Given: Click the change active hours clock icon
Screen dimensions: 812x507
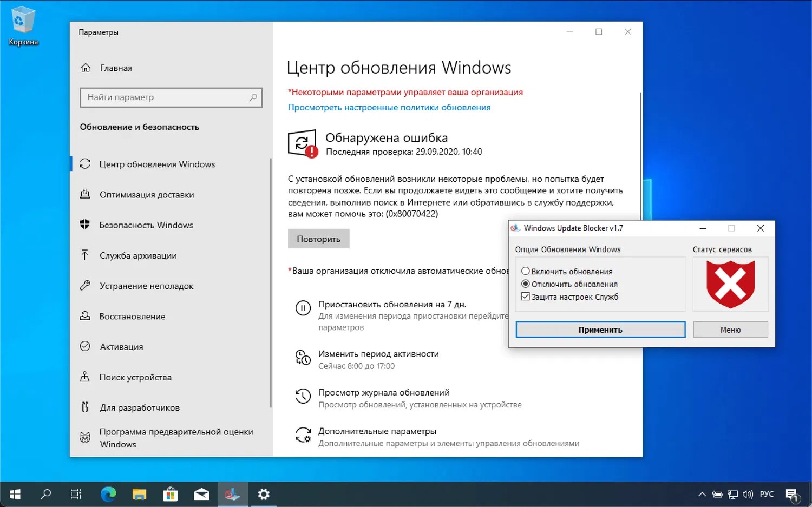Looking at the screenshot, I should [303, 358].
